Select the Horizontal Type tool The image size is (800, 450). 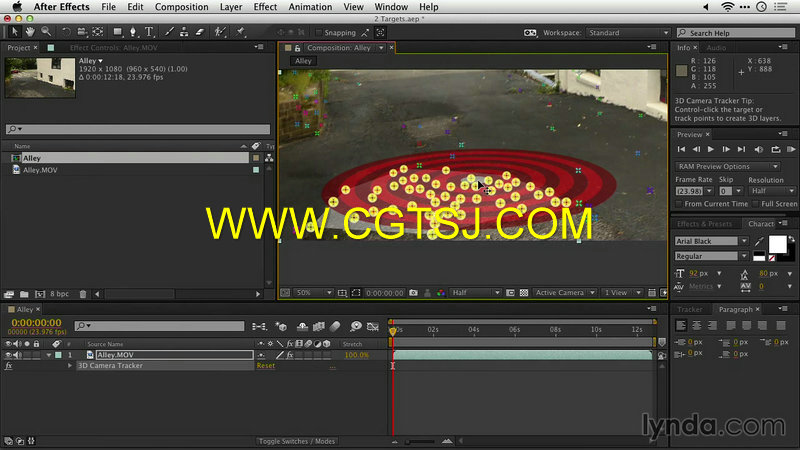(x=149, y=32)
